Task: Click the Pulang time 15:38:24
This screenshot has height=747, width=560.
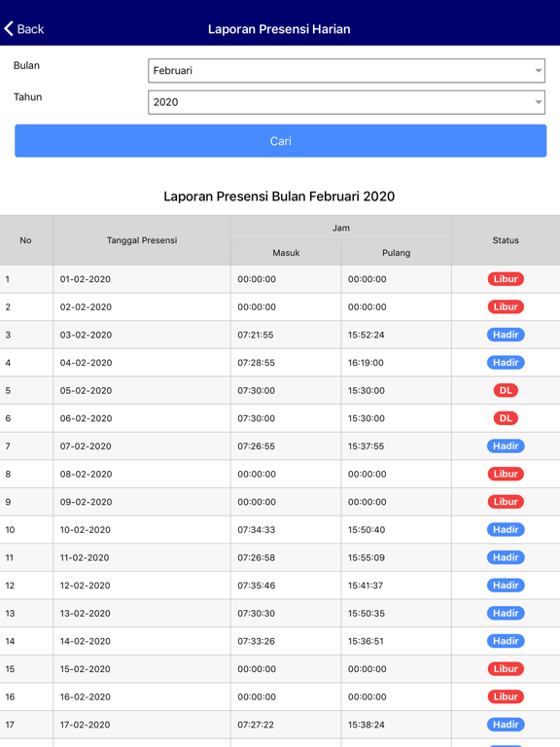Action: (x=366, y=725)
